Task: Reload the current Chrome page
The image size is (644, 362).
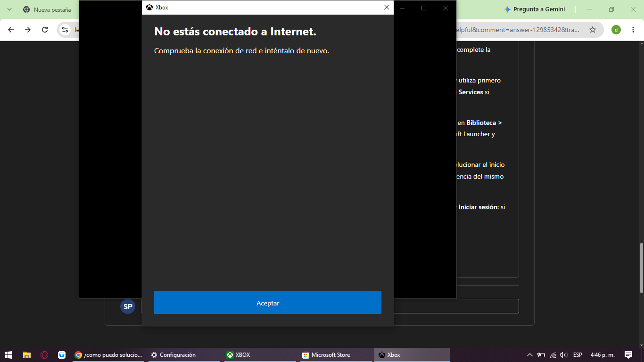Action: [x=45, y=30]
